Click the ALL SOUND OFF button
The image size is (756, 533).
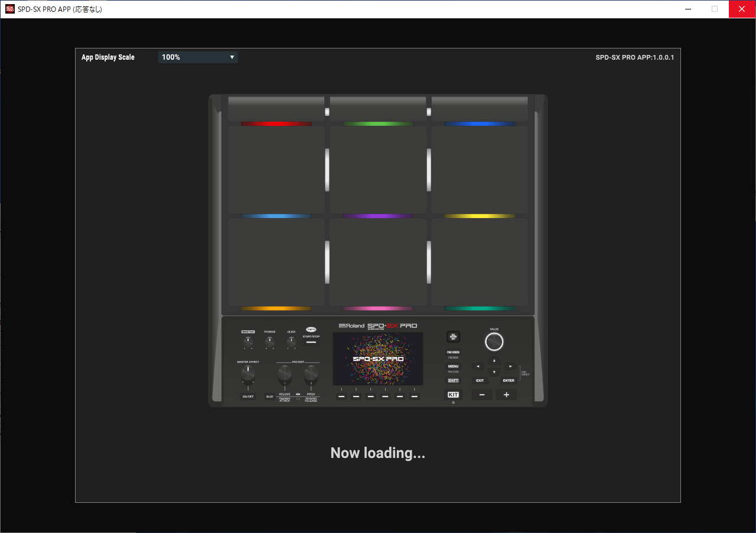coord(453,337)
